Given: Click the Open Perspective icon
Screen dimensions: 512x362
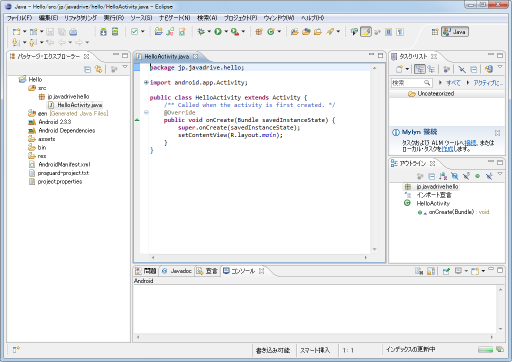Looking at the screenshot, I should 435,32.
